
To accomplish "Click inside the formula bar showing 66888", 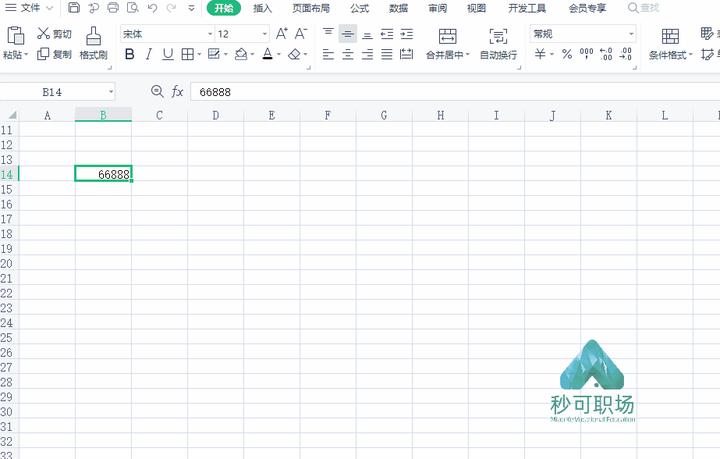I will point(400,91).
